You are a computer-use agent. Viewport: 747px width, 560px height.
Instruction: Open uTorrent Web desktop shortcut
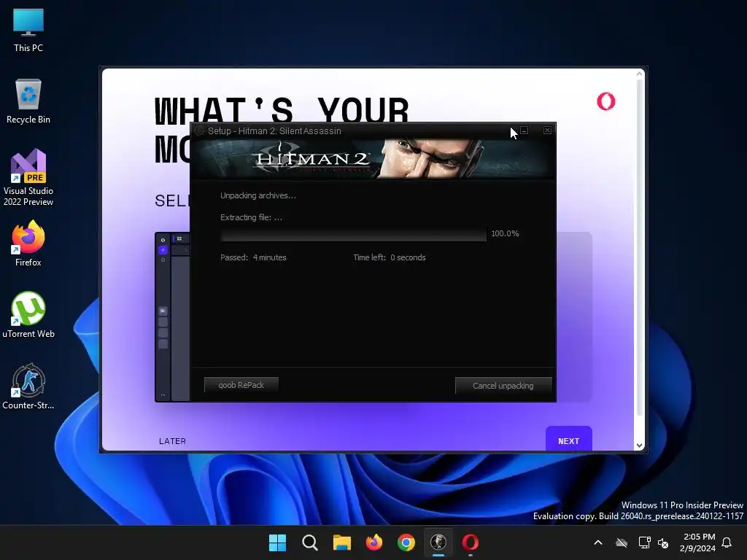point(28,315)
